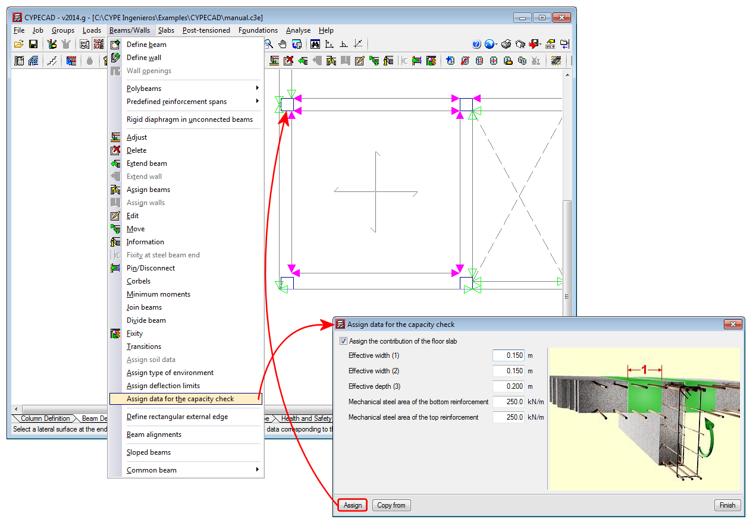This screenshot has height=532, width=756.
Task: Open dropdown arrow next to export icon
Action: pos(541,44)
